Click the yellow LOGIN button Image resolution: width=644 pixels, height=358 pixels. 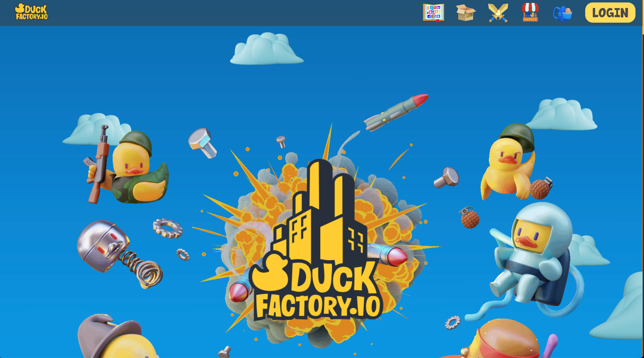[610, 13]
